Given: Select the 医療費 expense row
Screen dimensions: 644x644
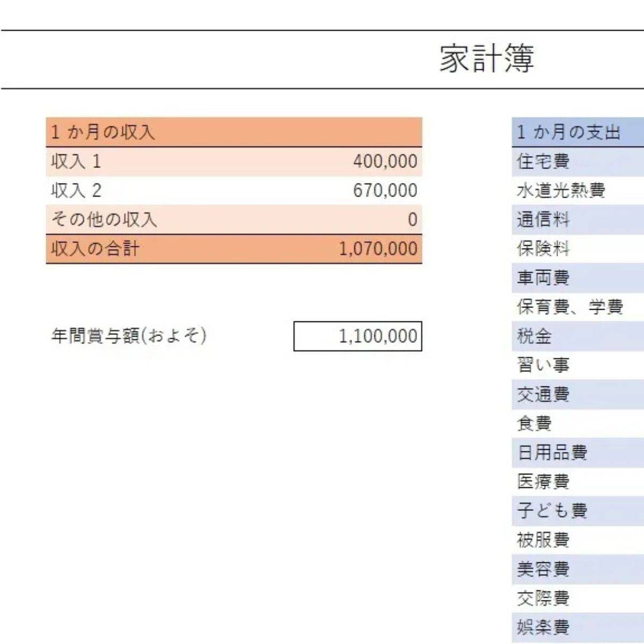Looking at the screenshot, I should pos(578,482).
